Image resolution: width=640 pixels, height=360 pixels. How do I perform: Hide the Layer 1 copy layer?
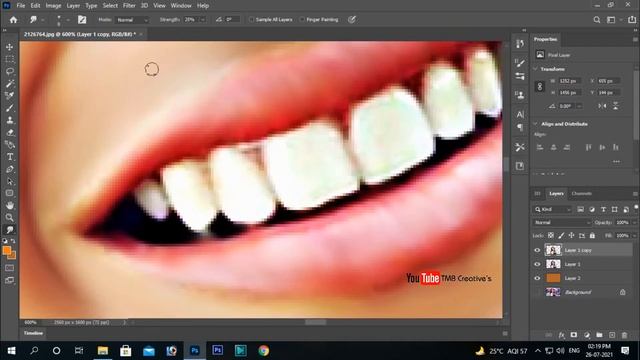(x=537, y=250)
